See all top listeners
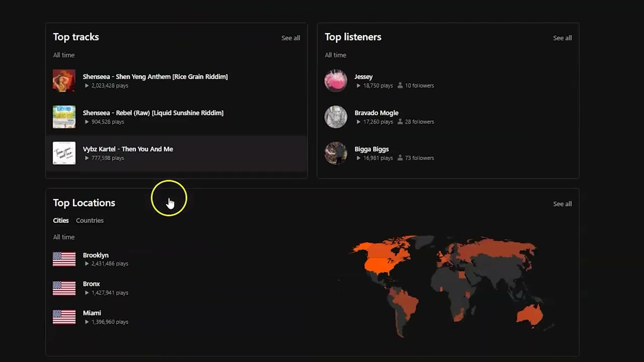The width and height of the screenshot is (644, 362). tap(562, 38)
